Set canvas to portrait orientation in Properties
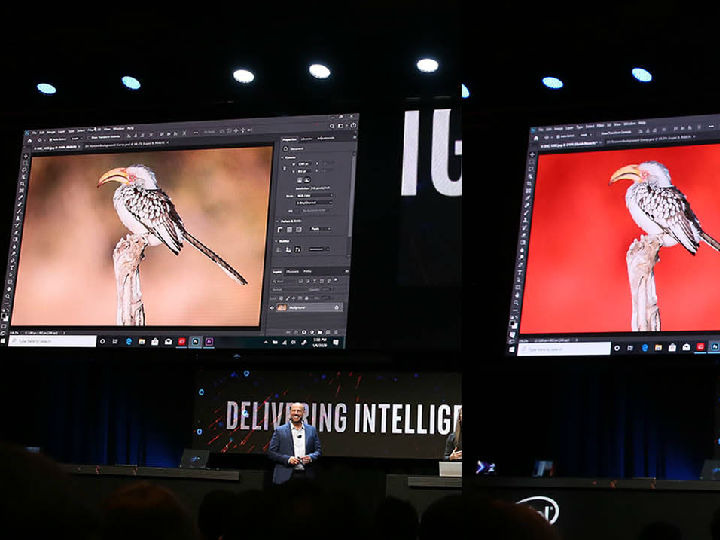This screenshot has height=540, width=720. [299, 180]
